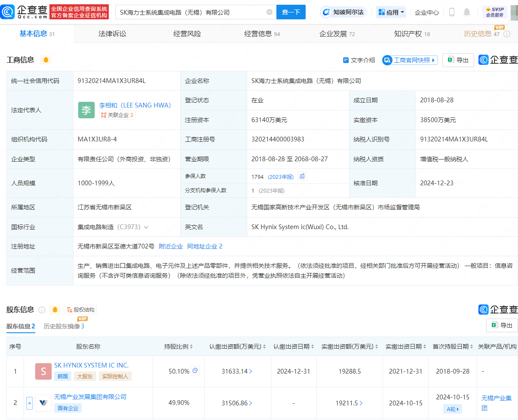This screenshot has height=420, width=518.
Task: Click the S avatar of SK HYNIX SYSTEM IC
Action: pos(43,371)
